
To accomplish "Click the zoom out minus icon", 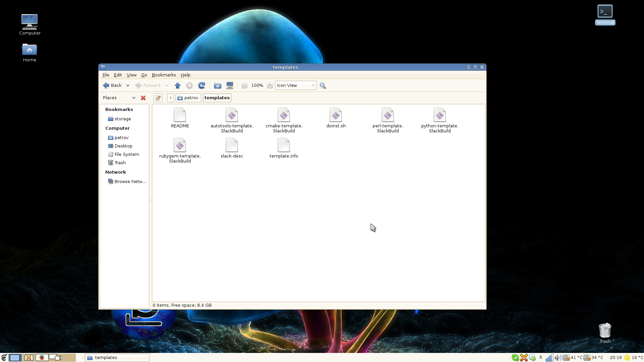I will (x=245, y=85).
